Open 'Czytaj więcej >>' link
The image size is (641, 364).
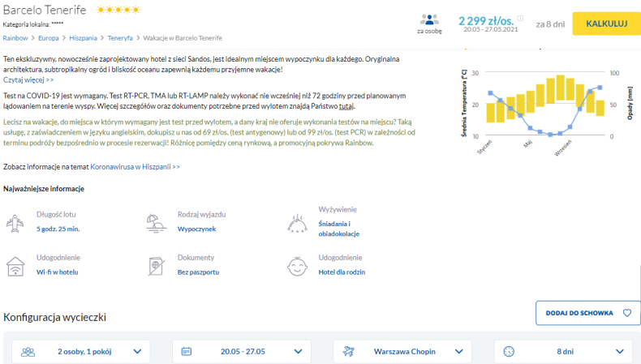(x=28, y=79)
